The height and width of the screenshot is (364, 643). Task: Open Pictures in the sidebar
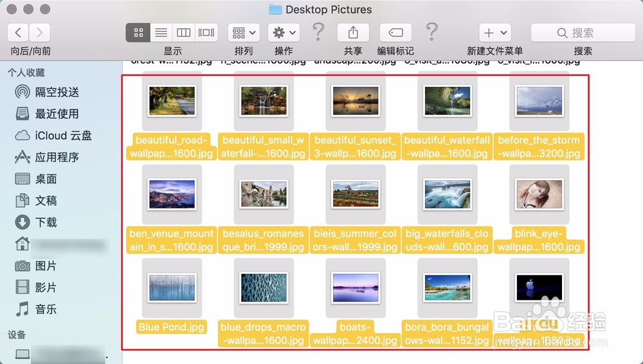36,266
